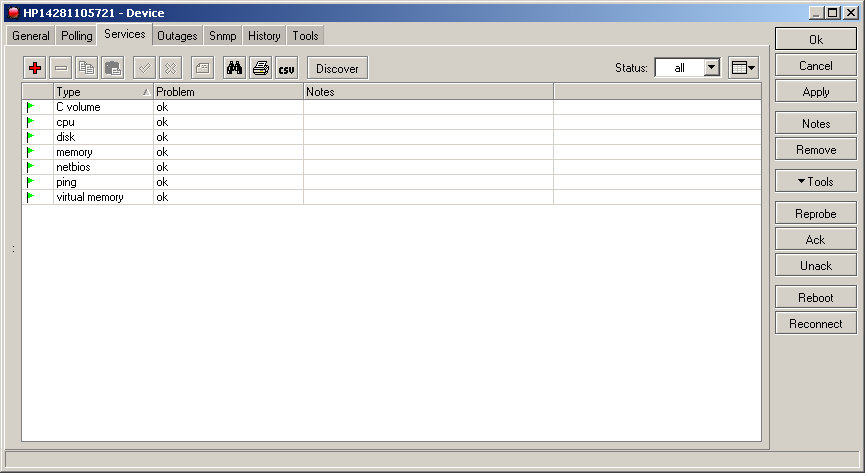Select the 'ping' service row
Image resolution: width=865 pixels, height=473 pixels.
392,182
